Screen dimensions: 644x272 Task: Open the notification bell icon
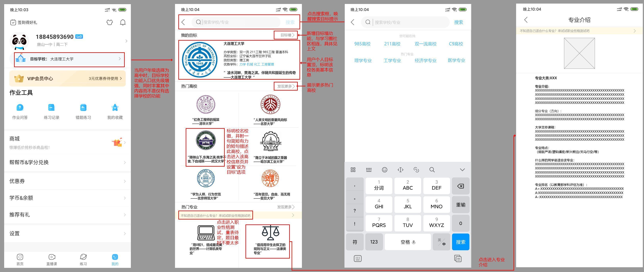pyautogui.click(x=123, y=22)
